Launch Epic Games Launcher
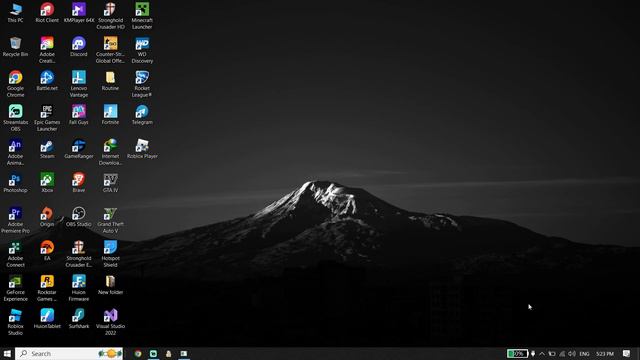Image resolution: width=640 pixels, height=360 pixels. coord(47,118)
